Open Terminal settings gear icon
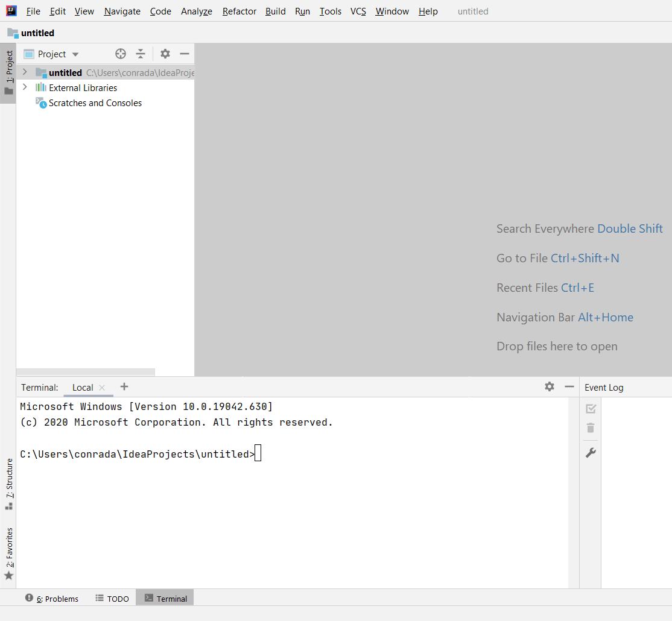Screen dimensions: 672x621 (549, 386)
